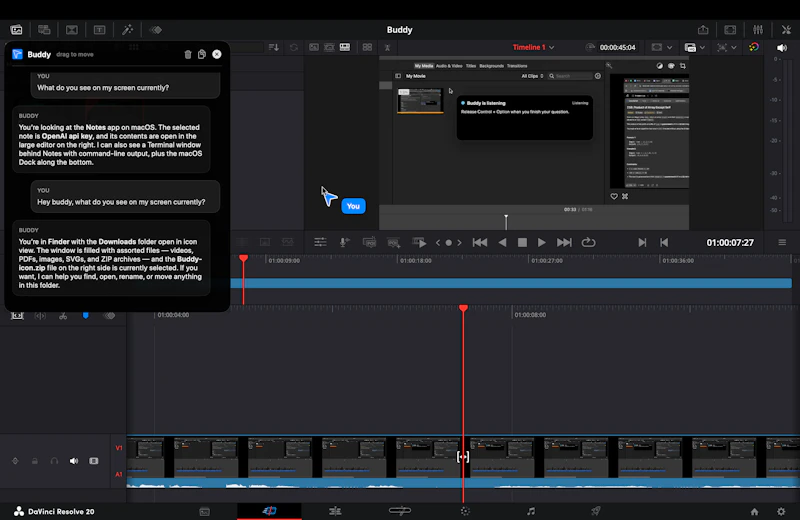The height and width of the screenshot is (520, 800).
Task: Switch to the Media page tab
Action: tap(205, 511)
